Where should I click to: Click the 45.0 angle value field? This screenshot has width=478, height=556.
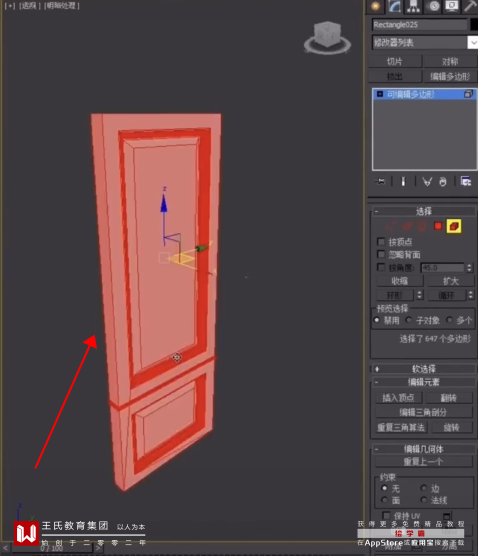click(x=443, y=267)
